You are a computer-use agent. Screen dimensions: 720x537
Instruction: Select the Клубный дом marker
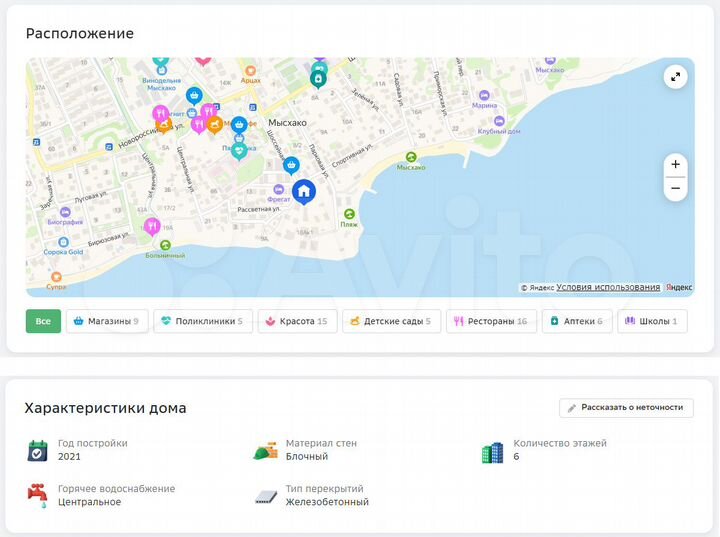coord(499,121)
